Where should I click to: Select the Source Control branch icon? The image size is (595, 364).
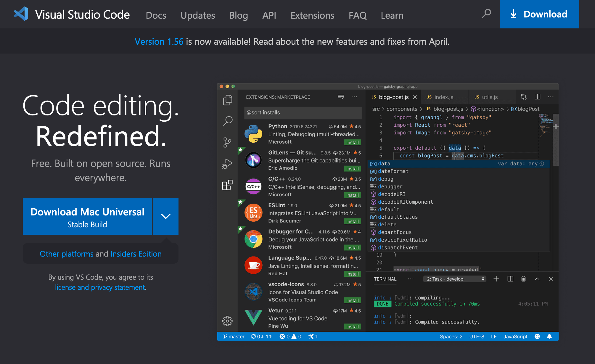point(227,142)
